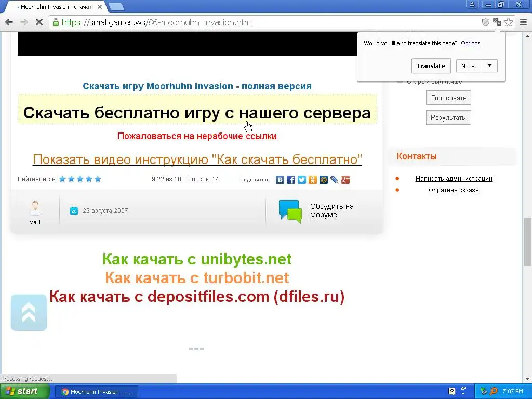
Task: Click the Nope button
Action: click(469, 66)
